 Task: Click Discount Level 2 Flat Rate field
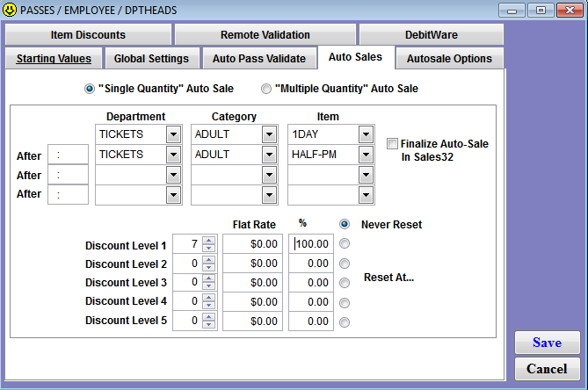click(x=252, y=264)
